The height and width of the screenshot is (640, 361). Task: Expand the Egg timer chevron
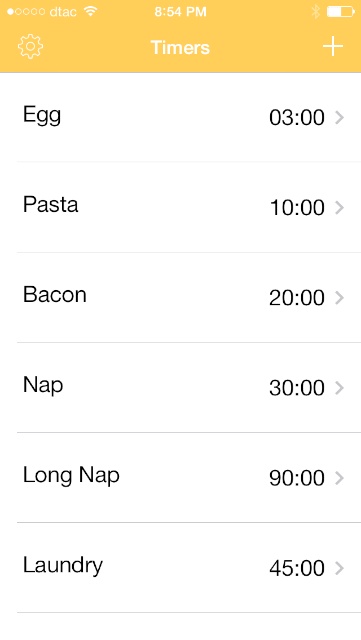[x=339, y=118]
